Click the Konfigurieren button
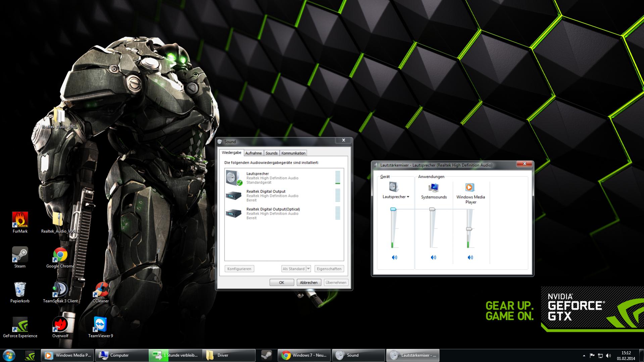Screen dimensions: 644x362 pyautogui.click(x=239, y=269)
